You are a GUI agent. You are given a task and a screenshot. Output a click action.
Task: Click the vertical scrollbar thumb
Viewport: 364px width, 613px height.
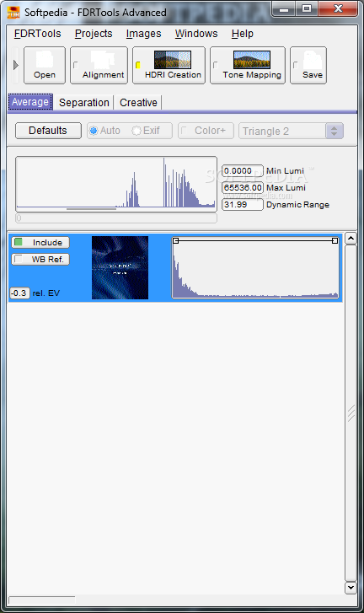(x=351, y=413)
